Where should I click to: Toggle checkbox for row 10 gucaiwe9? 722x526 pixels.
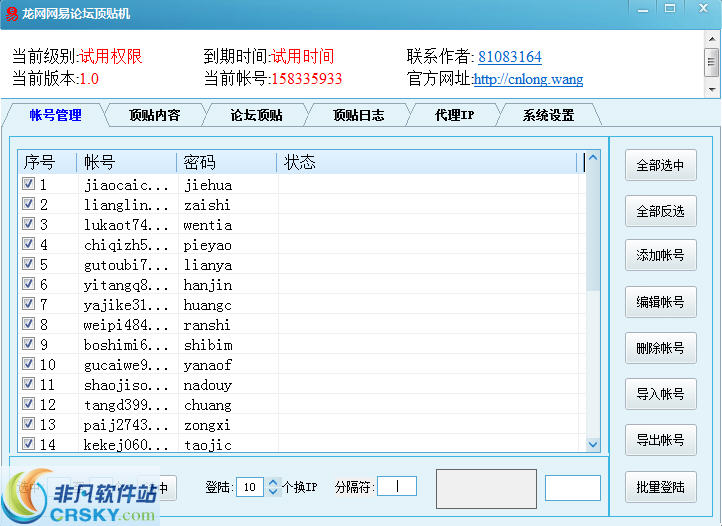pyautogui.click(x=28, y=363)
